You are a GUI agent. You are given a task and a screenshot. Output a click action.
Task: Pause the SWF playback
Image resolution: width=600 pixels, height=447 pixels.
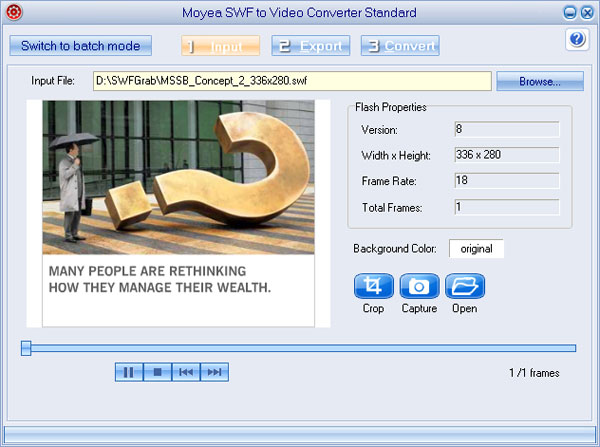129,372
